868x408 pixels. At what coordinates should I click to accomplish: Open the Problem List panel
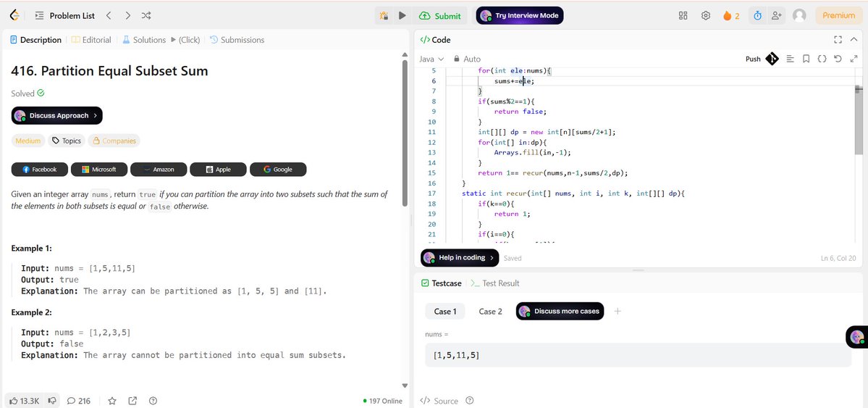(64, 15)
